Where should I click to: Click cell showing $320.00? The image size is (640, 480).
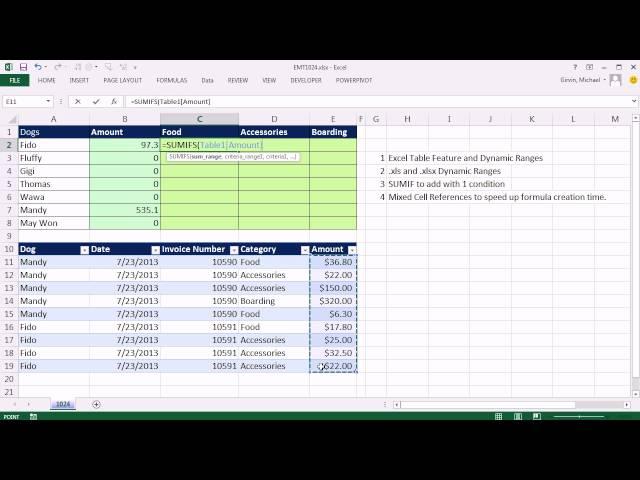[333, 301]
